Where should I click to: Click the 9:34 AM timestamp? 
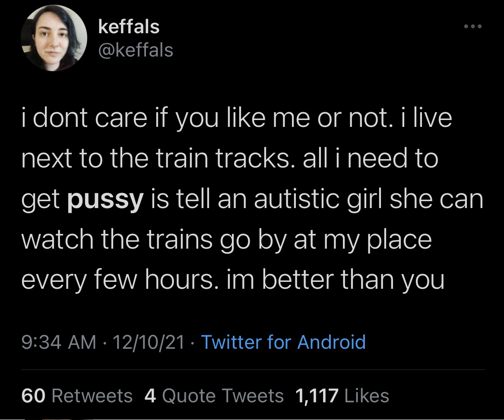point(58,342)
